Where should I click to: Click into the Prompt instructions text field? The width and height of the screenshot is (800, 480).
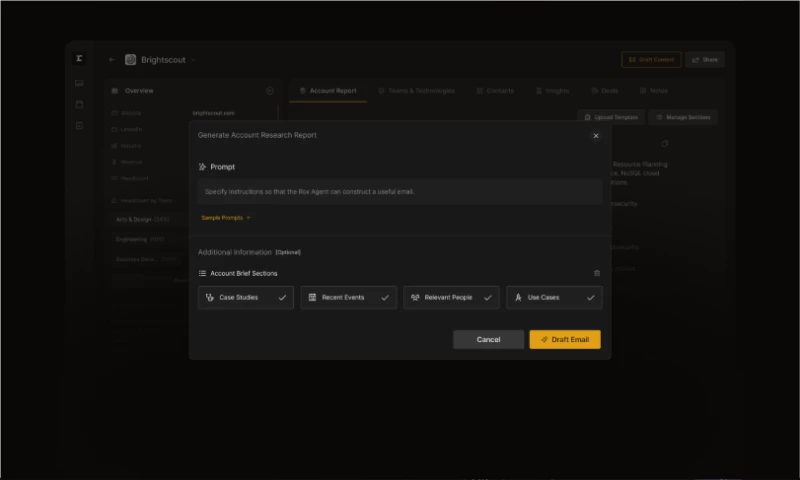[x=399, y=191]
